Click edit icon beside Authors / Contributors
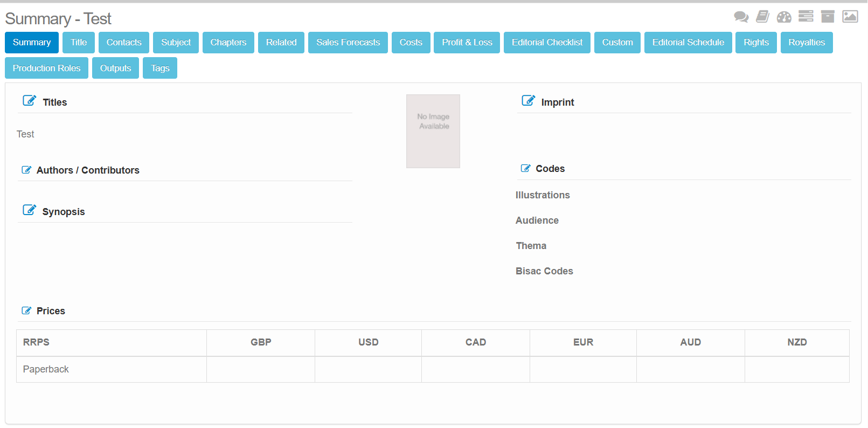Viewport: 868px width, 428px height. click(x=26, y=170)
